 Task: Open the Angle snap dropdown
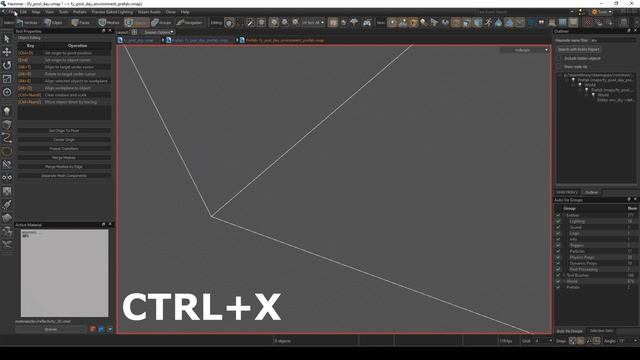628,341
